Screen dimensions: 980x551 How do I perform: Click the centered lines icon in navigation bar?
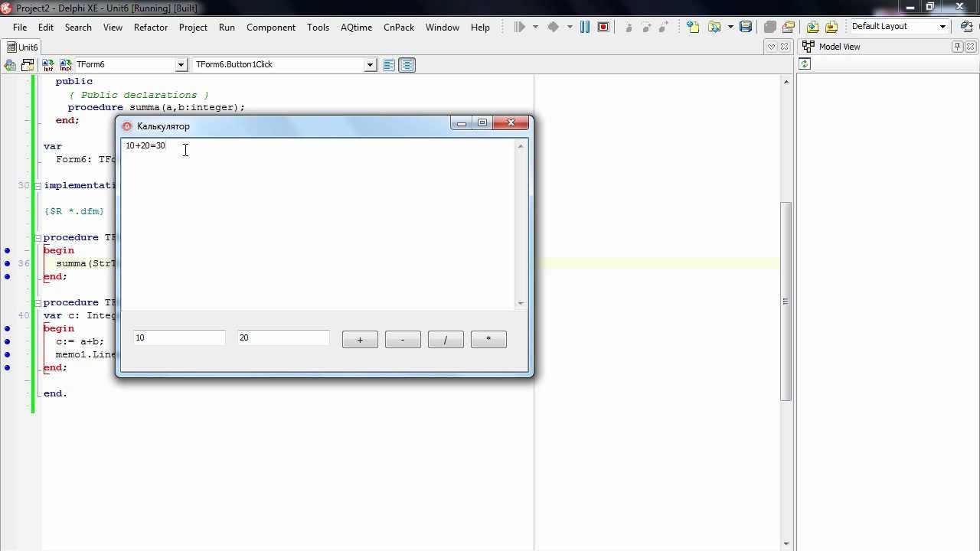(x=407, y=65)
